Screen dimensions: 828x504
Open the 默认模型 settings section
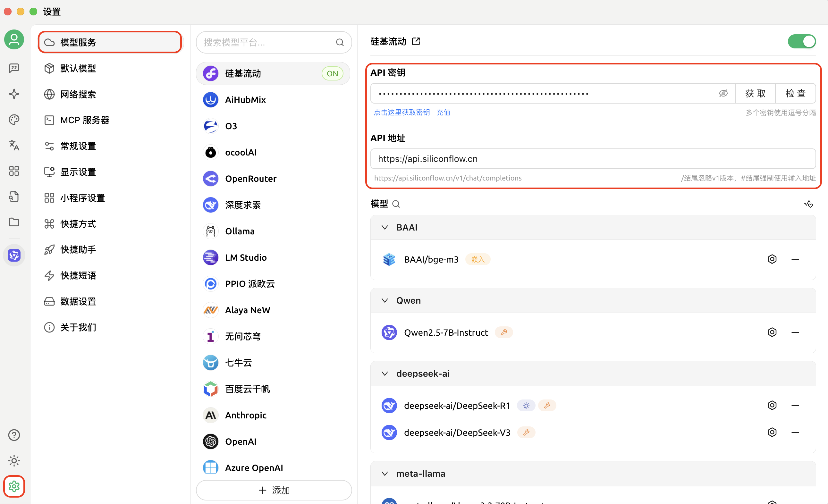click(x=78, y=68)
